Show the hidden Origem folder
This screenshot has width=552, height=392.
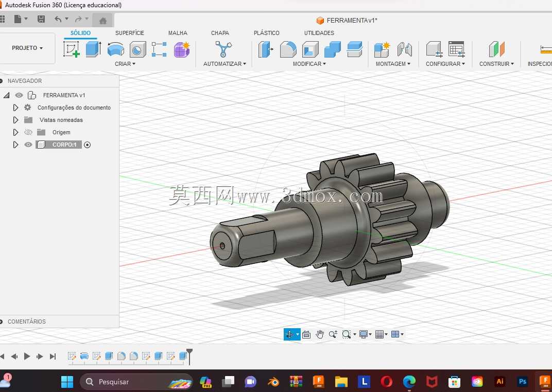coord(28,132)
